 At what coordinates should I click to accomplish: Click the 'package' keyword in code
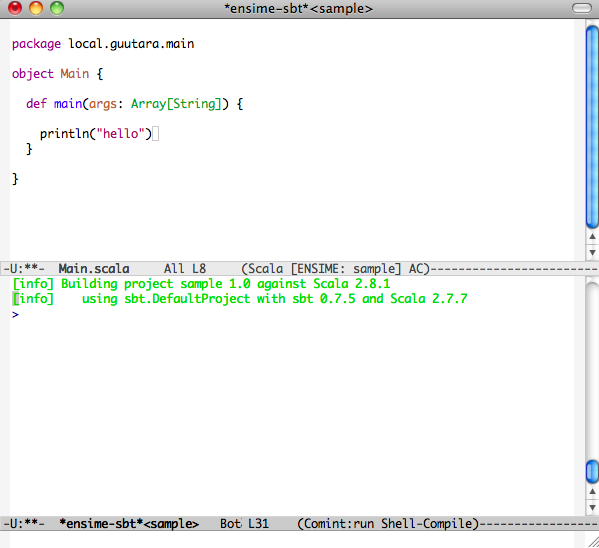click(x=36, y=44)
